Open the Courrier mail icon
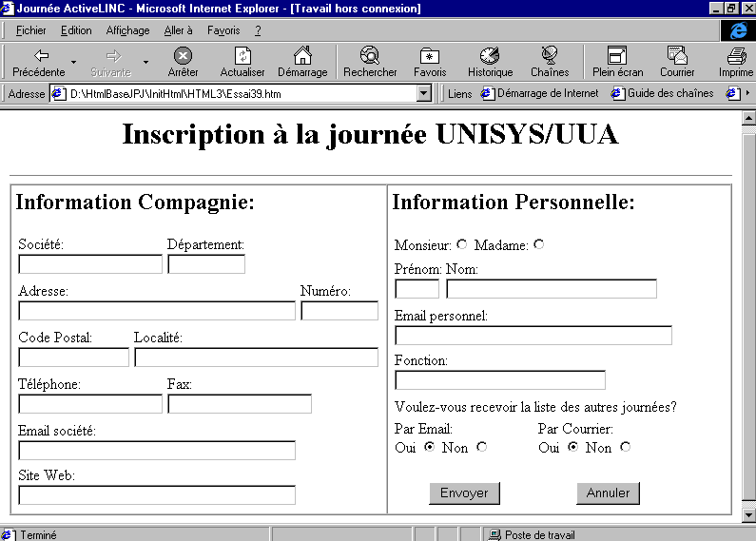Image resolution: width=756 pixels, height=541 pixels. (x=677, y=62)
